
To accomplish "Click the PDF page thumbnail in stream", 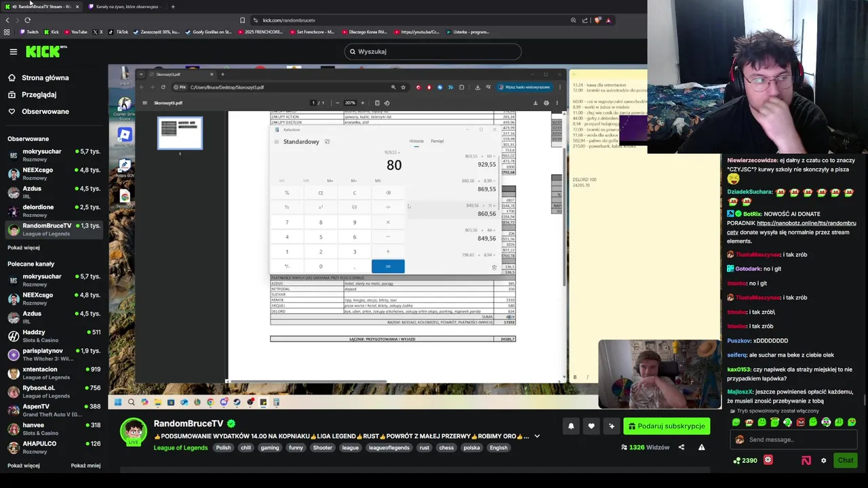I will (x=180, y=134).
